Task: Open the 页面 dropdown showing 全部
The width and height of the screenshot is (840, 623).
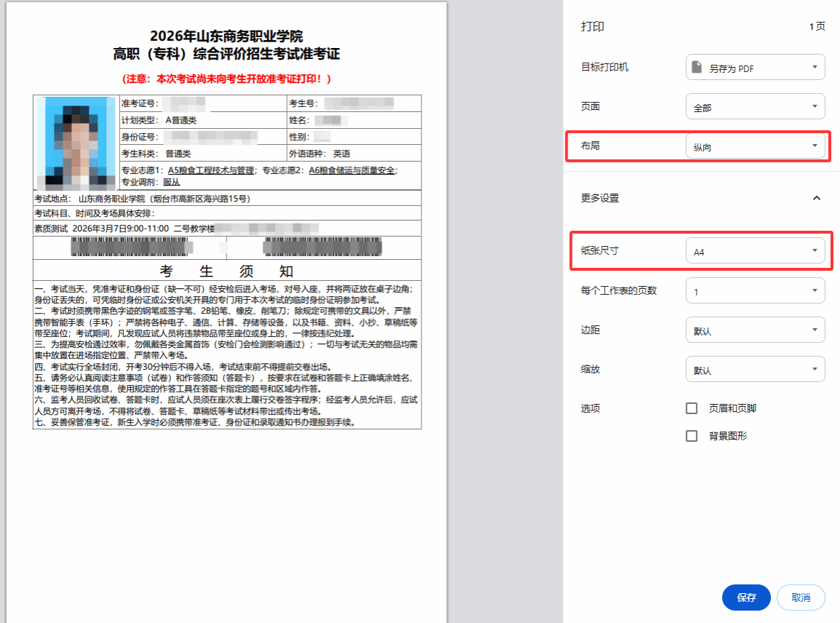Action: coord(755,107)
